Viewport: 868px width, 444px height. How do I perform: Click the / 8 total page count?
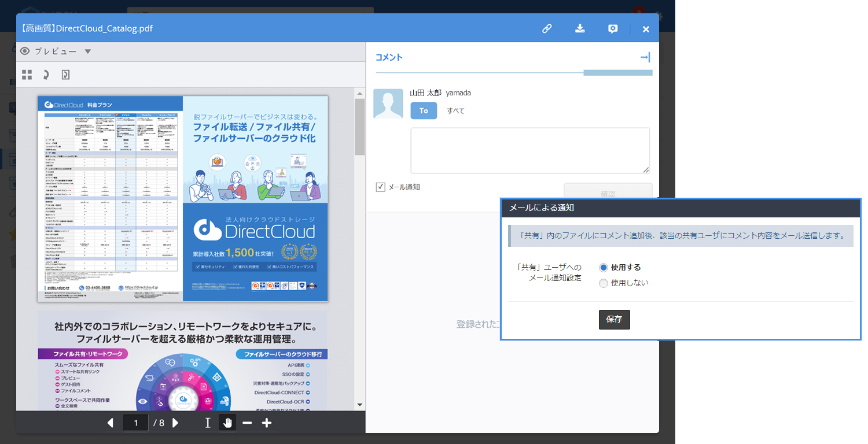point(159,423)
